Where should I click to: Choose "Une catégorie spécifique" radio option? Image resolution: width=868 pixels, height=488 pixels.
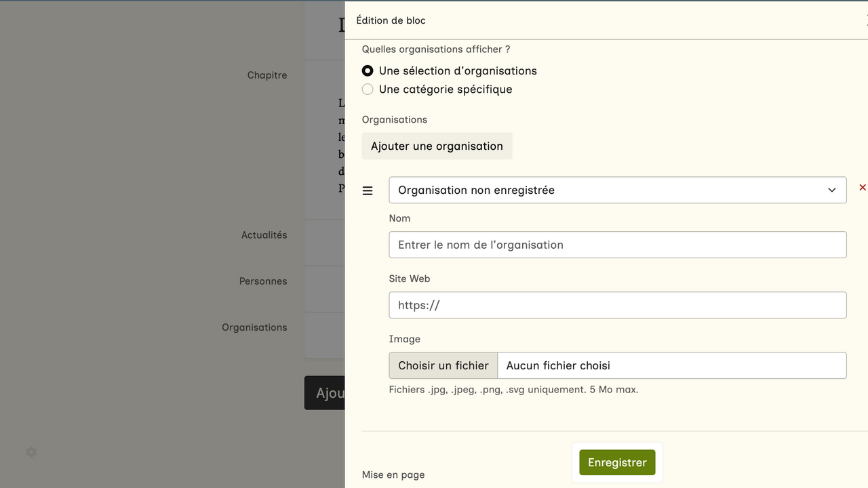pos(368,89)
